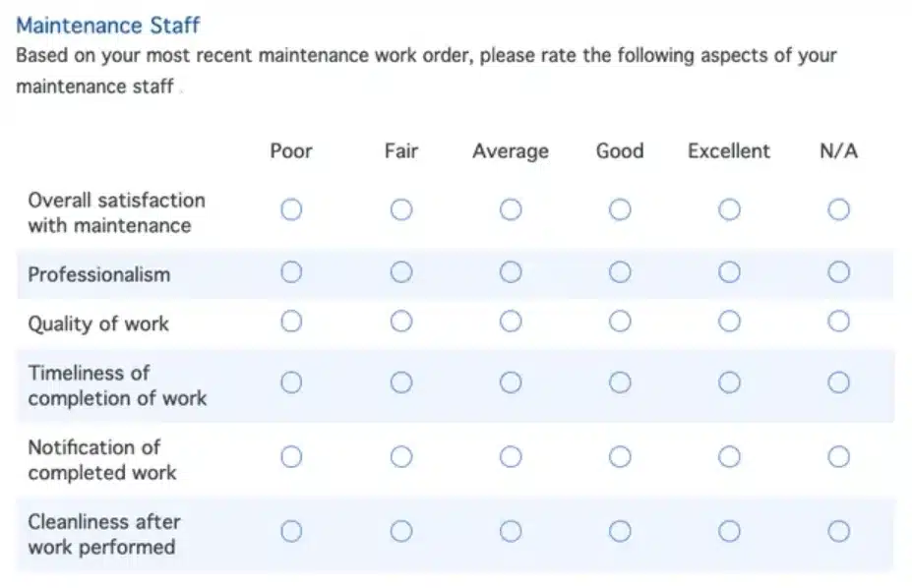Rate Cleanliness after work performed as Good
The width and height of the screenshot is (912, 588).
point(620,531)
